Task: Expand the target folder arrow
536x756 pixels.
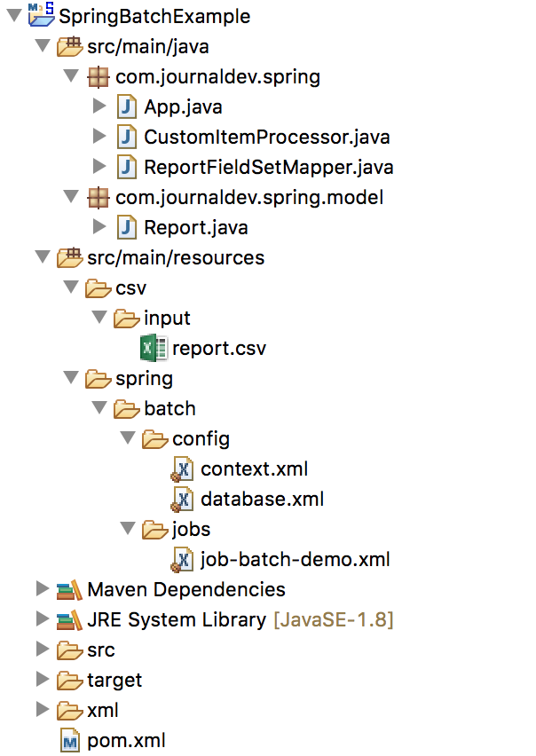Action: click(41, 680)
